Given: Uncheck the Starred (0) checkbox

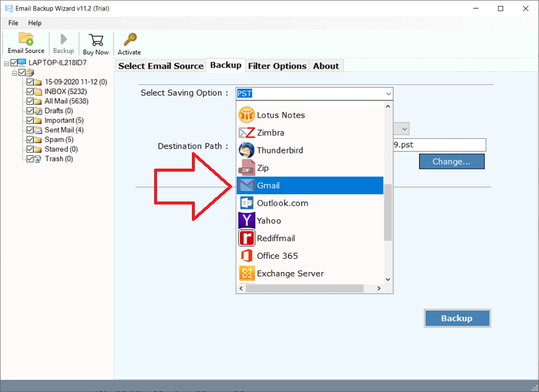Looking at the screenshot, I should point(30,150).
